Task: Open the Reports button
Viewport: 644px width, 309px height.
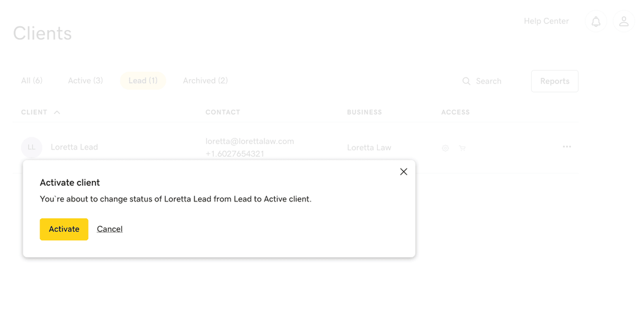Action: click(x=554, y=81)
